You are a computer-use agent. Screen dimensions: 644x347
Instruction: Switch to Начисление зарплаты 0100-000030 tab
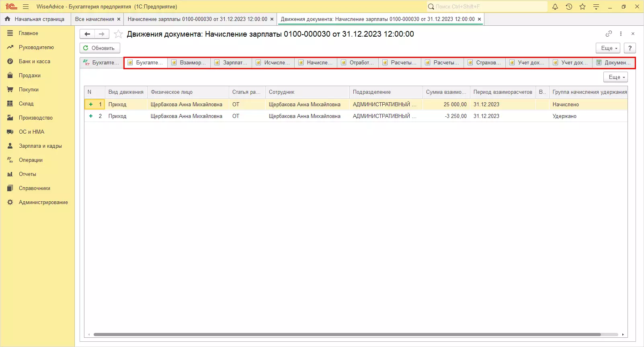197,19
